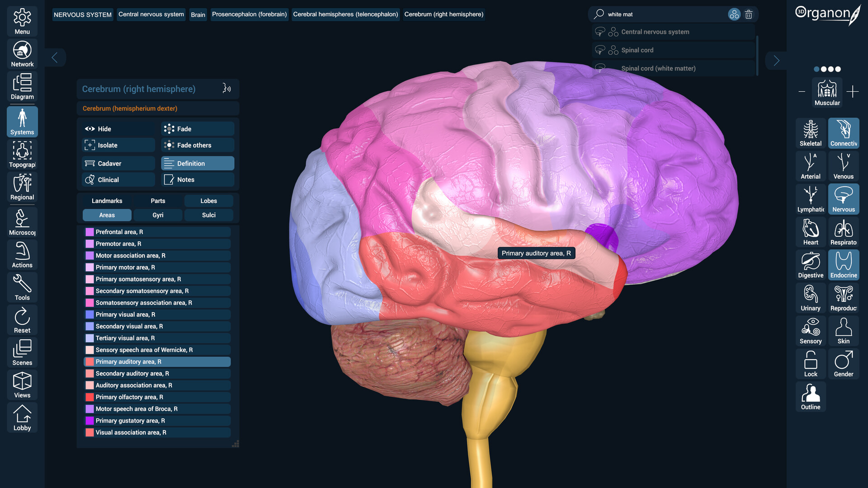Enable Fade others for the cerebrum
Screen dimensions: 868x488
(x=198, y=145)
